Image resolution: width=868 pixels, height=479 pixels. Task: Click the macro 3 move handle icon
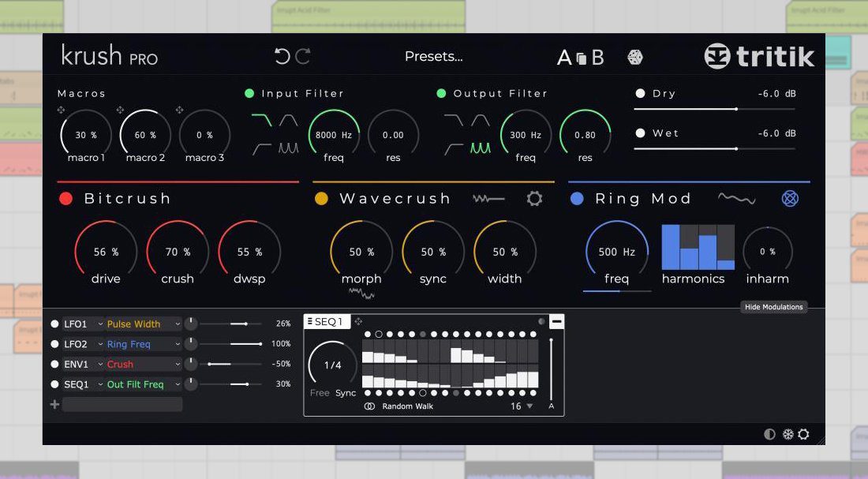(x=179, y=110)
